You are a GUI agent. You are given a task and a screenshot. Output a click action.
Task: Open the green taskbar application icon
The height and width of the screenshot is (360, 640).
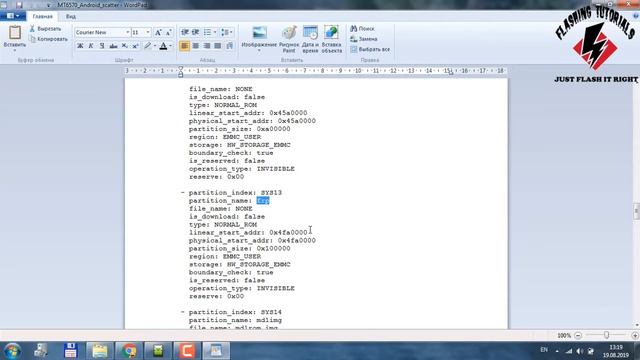[158, 351]
